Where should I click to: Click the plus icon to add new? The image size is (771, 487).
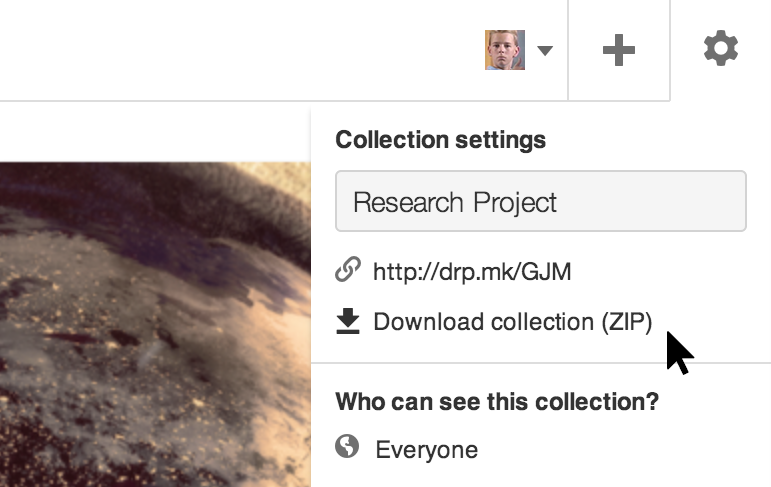(619, 50)
